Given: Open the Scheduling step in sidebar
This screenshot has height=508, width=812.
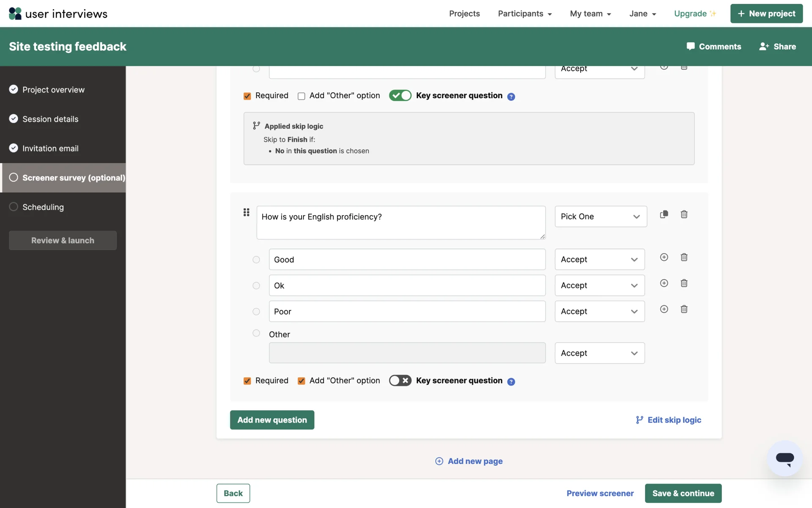Looking at the screenshot, I should (43, 207).
